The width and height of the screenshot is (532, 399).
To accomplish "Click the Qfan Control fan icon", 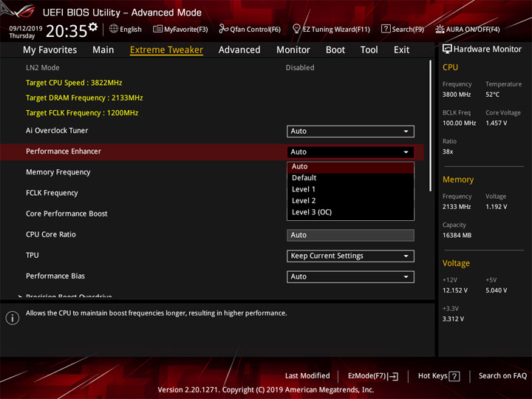I will tap(223, 29).
